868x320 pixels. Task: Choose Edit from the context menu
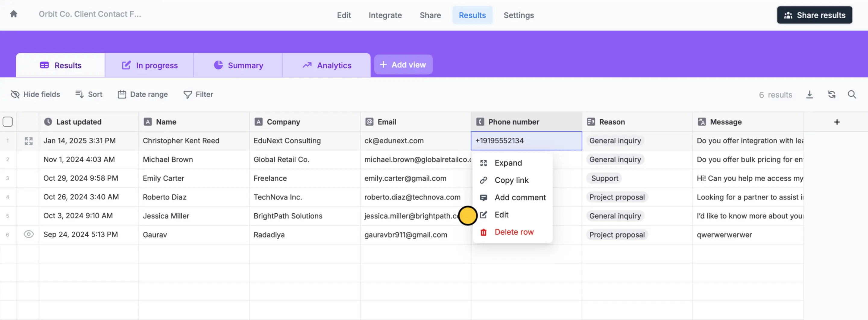[x=512, y=215]
